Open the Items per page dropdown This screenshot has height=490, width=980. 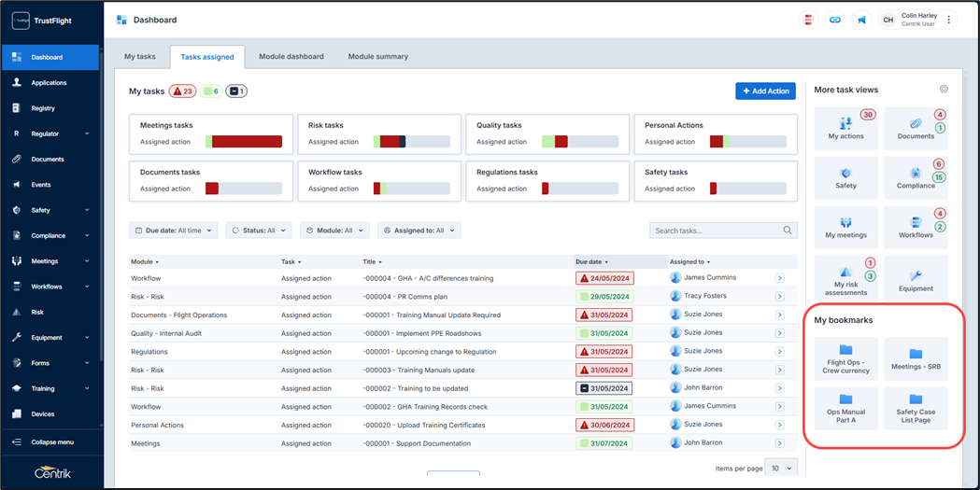[x=780, y=469]
